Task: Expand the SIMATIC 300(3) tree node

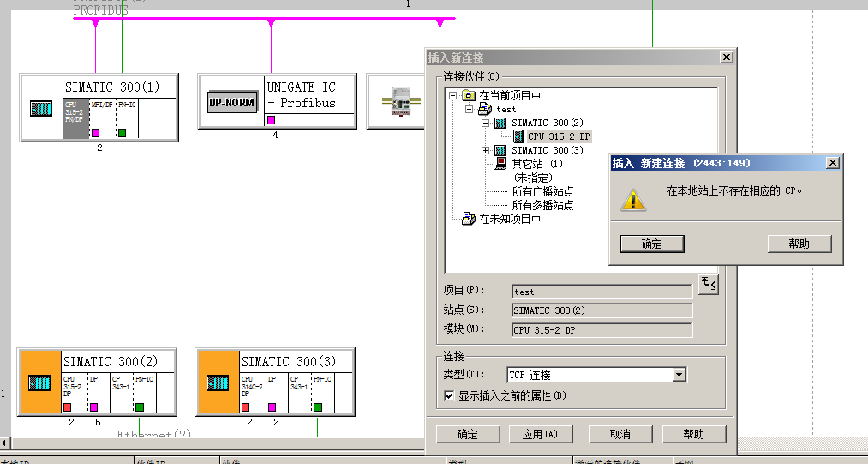Action: click(x=486, y=150)
